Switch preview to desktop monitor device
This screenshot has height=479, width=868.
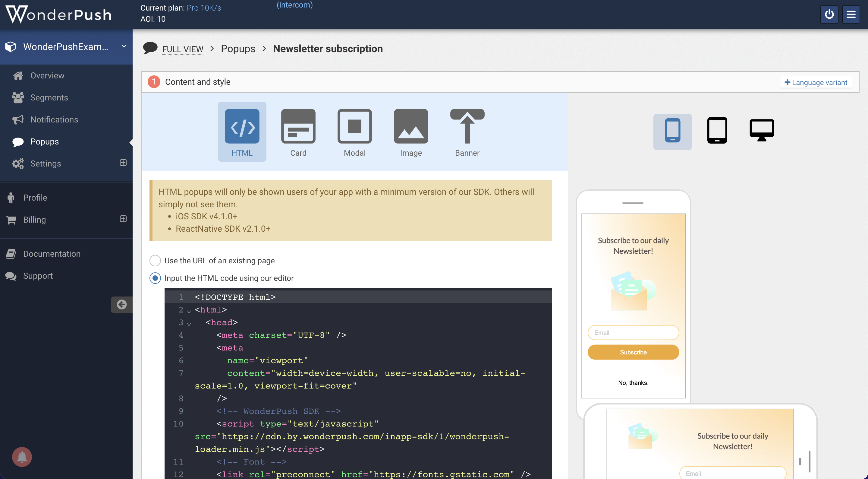pos(762,130)
